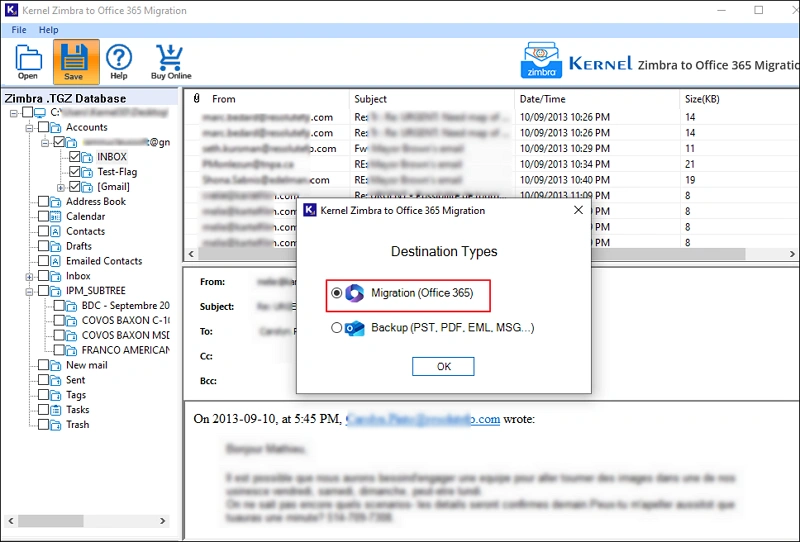This screenshot has width=800, height=542.
Task: Open Help from the toolbar question-mark icon
Action: pyautogui.click(x=119, y=62)
